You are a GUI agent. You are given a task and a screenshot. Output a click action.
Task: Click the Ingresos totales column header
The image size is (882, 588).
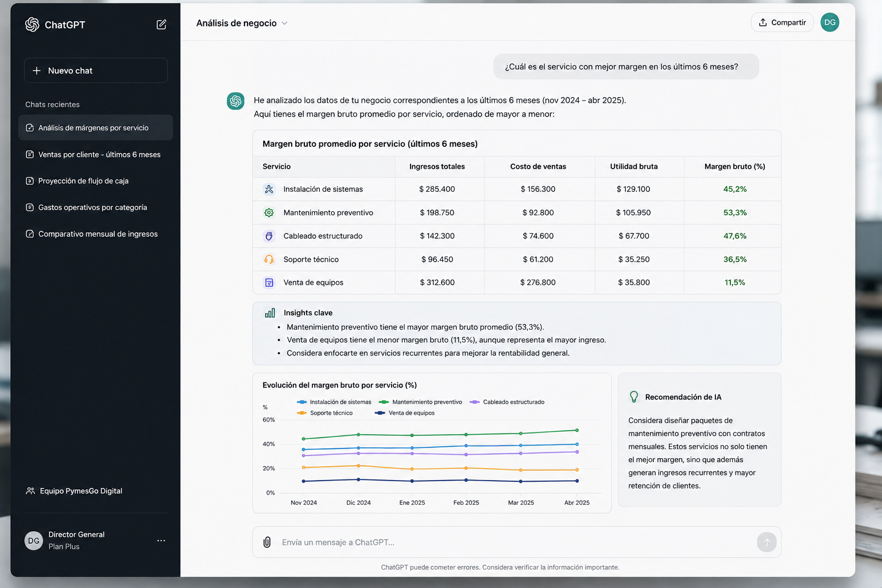tap(437, 167)
